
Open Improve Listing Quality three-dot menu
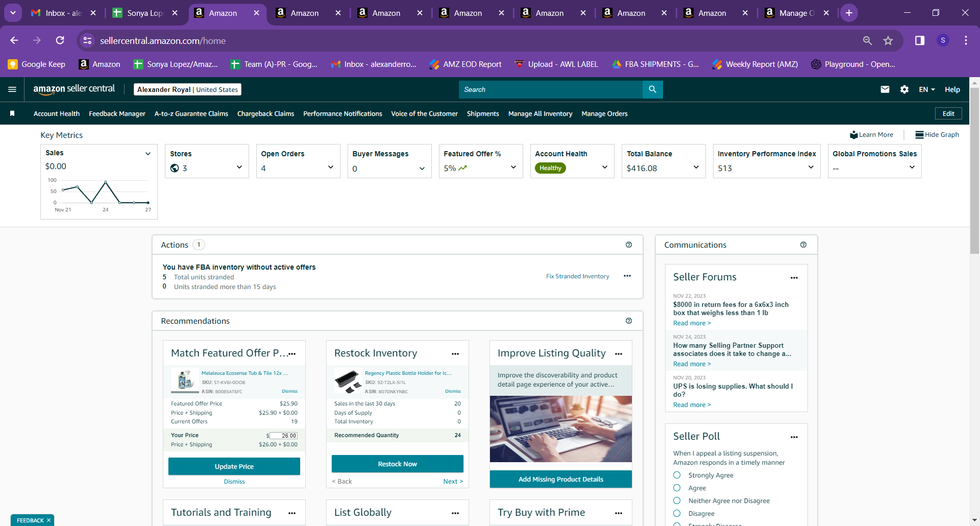[619, 354]
